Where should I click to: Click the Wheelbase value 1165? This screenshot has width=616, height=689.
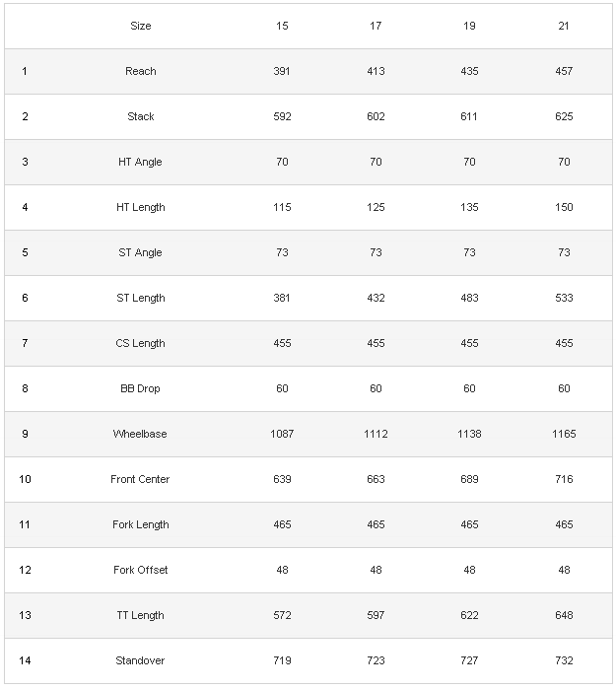pos(564,434)
